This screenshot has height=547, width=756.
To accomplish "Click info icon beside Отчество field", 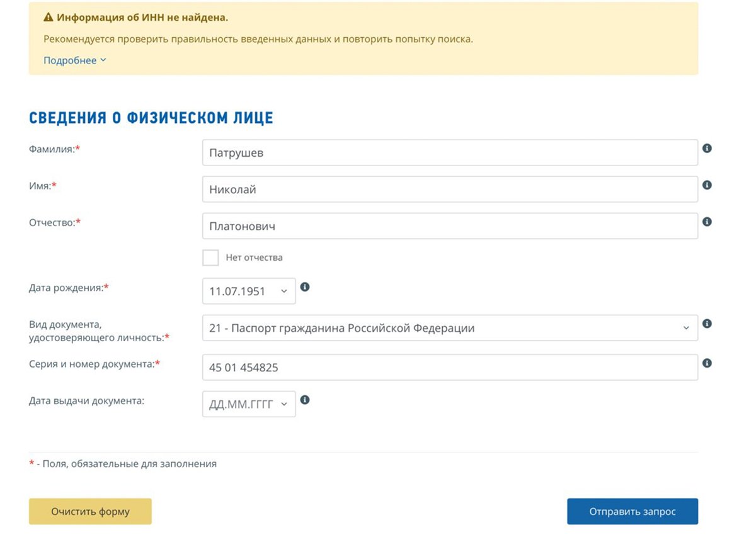I will pos(707,222).
